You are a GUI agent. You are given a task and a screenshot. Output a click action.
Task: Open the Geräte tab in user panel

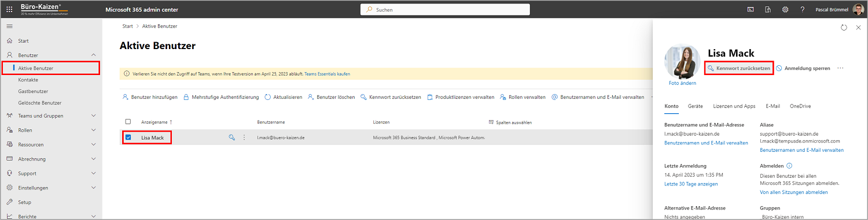(x=696, y=106)
